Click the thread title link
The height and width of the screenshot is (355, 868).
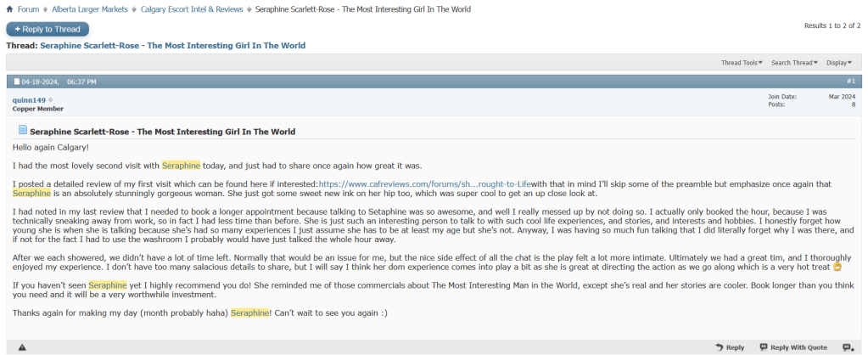click(172, 45)
